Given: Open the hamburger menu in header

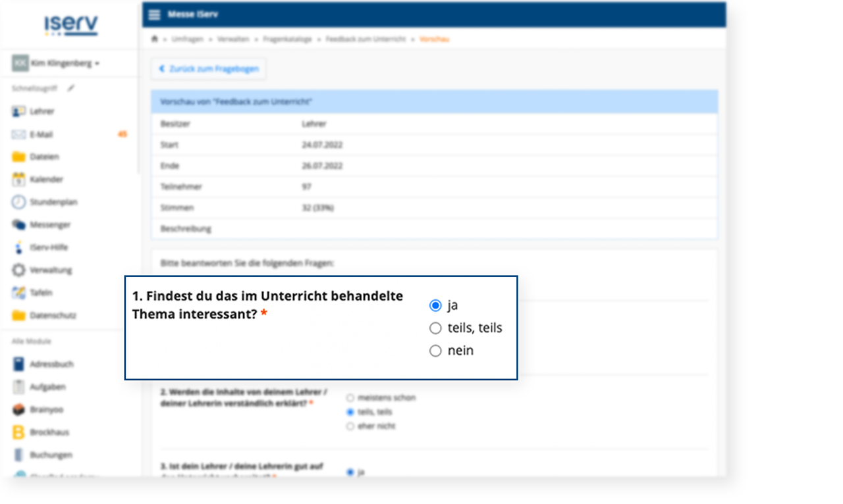Looking at the screenshot, I should pos(154,14).
